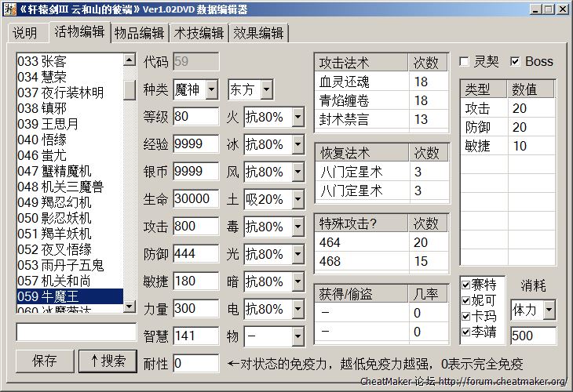Screen dimensions: 573x392
Task: Open the 术技编辑 tab
Action: pos(199,33)
